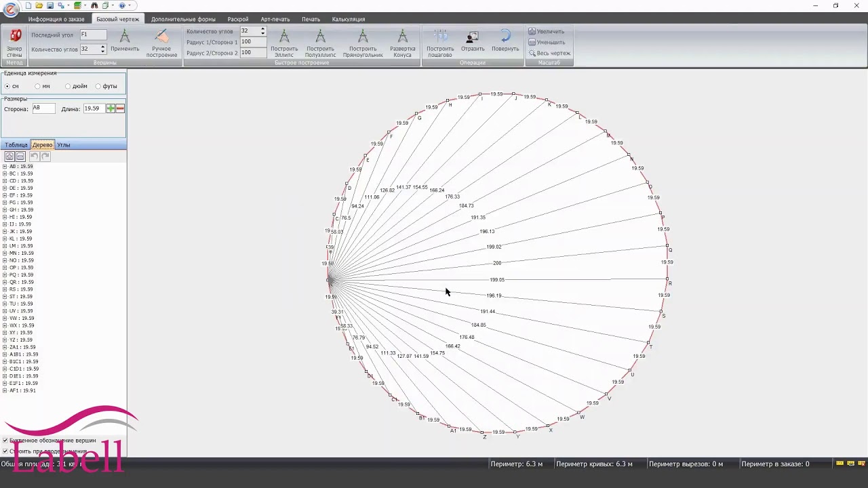Zoom in with Увеличить
The height and width of the screenshot is (488, 868).
pyautogui.click(x=547, y=31)
